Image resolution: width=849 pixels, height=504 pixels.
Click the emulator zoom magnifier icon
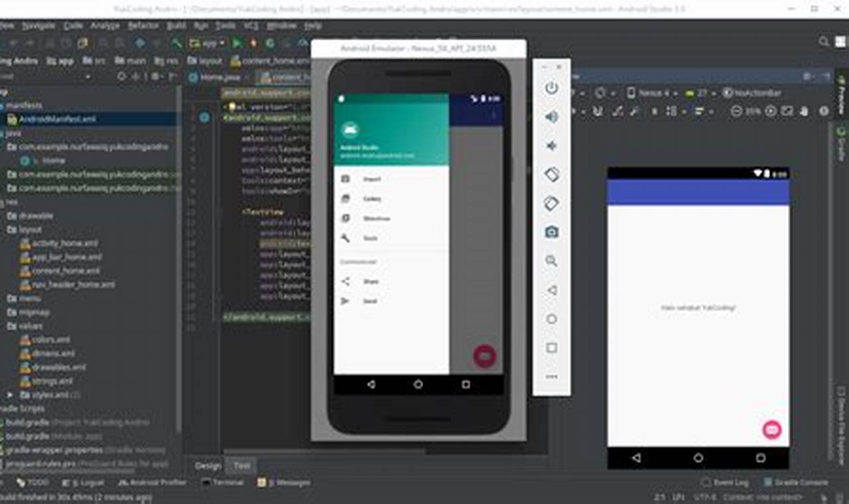(x=551, y=261)
